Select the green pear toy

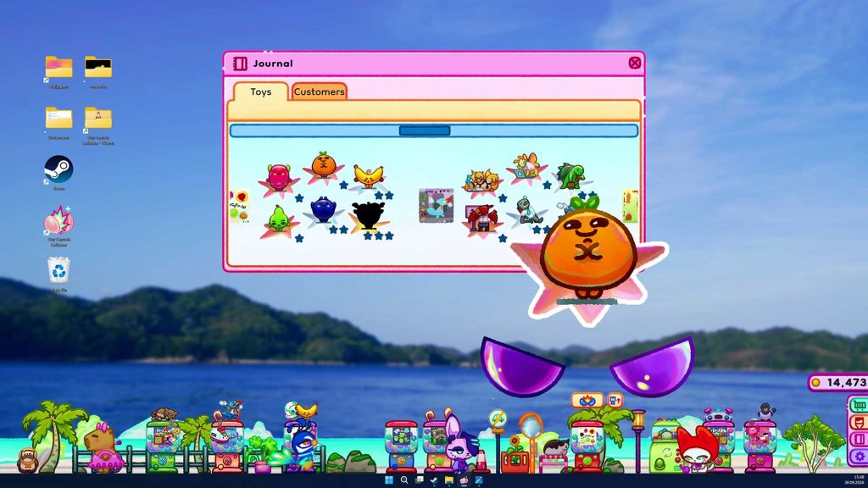pyautogui.click(x=278, y=220)
